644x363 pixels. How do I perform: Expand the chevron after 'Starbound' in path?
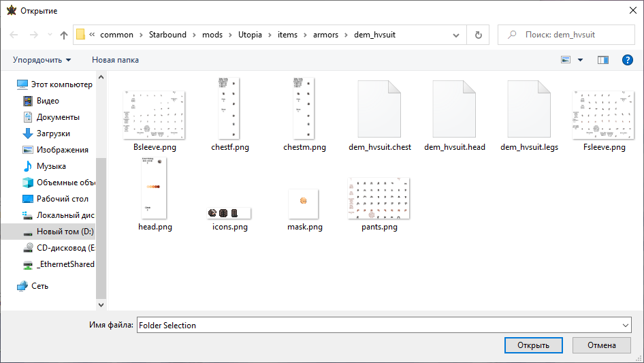(194, 35)
